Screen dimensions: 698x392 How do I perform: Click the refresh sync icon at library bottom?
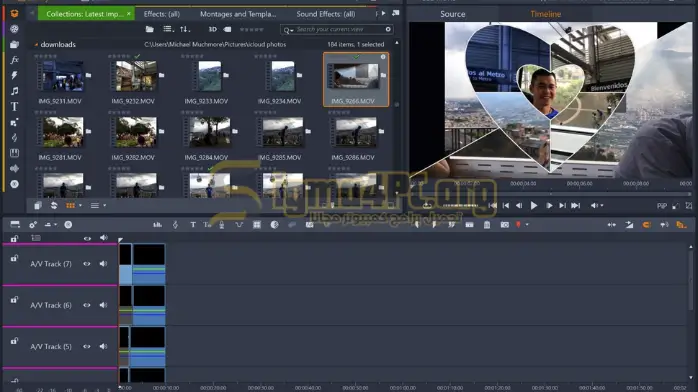(54, 206)
